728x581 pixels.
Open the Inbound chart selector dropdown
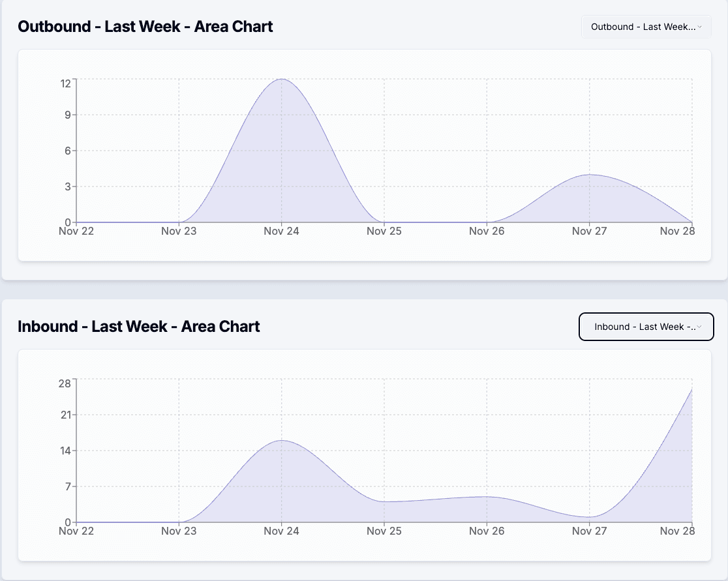click(645, 327)
